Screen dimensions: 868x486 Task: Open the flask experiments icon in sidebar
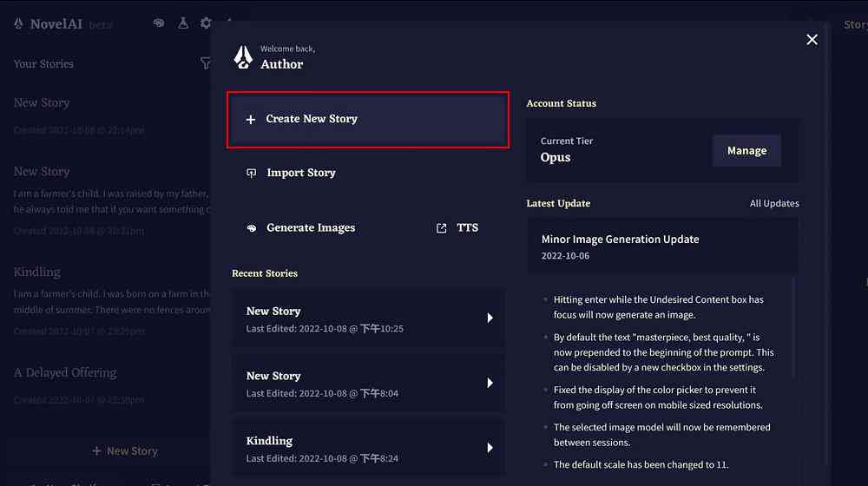click(182, 23)
